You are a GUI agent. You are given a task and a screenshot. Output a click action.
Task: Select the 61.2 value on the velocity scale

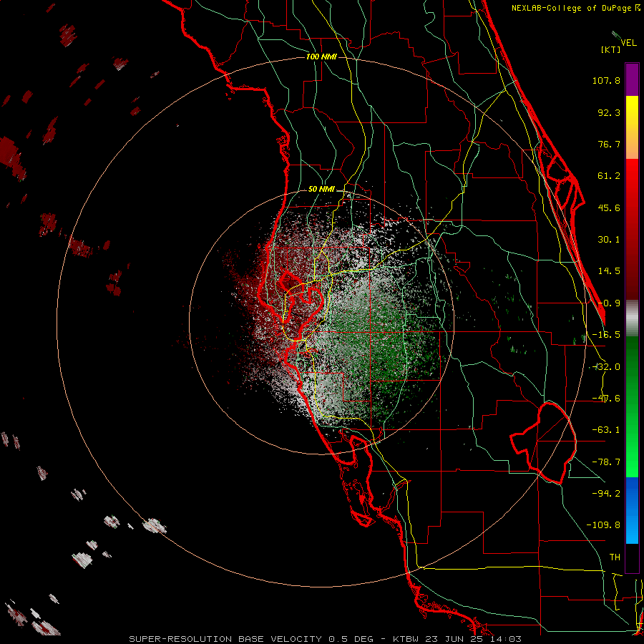pos(609,176)
